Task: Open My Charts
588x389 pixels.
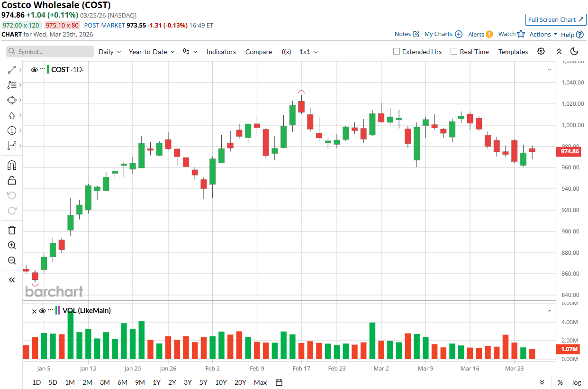Action: [x=443, y=34]
